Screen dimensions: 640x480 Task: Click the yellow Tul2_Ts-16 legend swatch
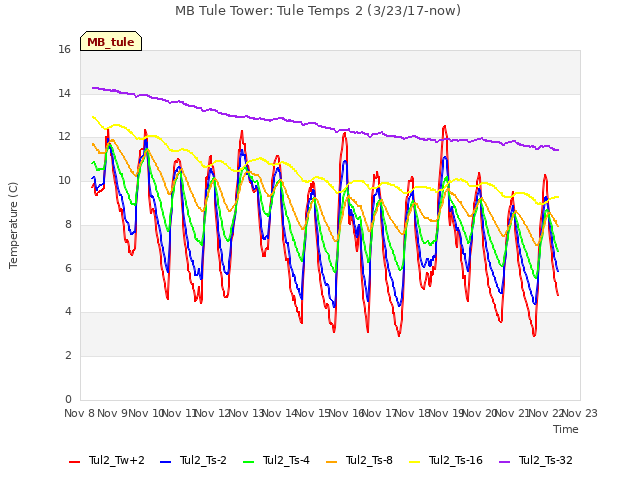click(415, 462)
